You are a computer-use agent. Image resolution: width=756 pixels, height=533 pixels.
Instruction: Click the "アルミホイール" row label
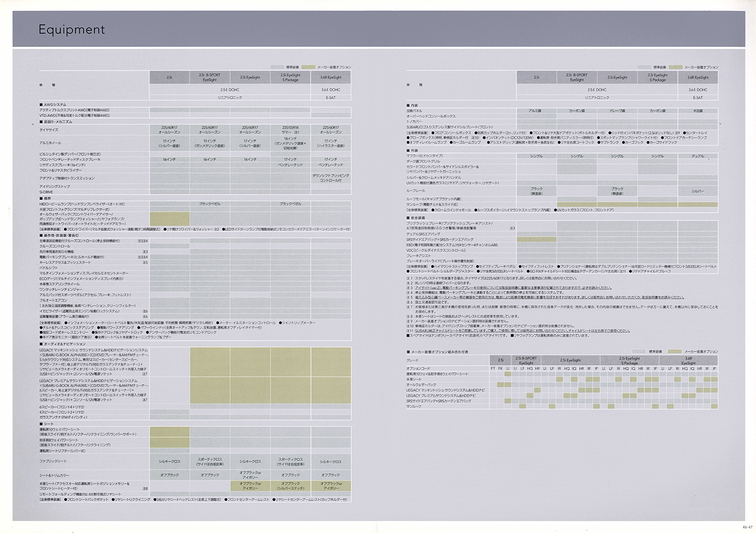tap(50, 143)
